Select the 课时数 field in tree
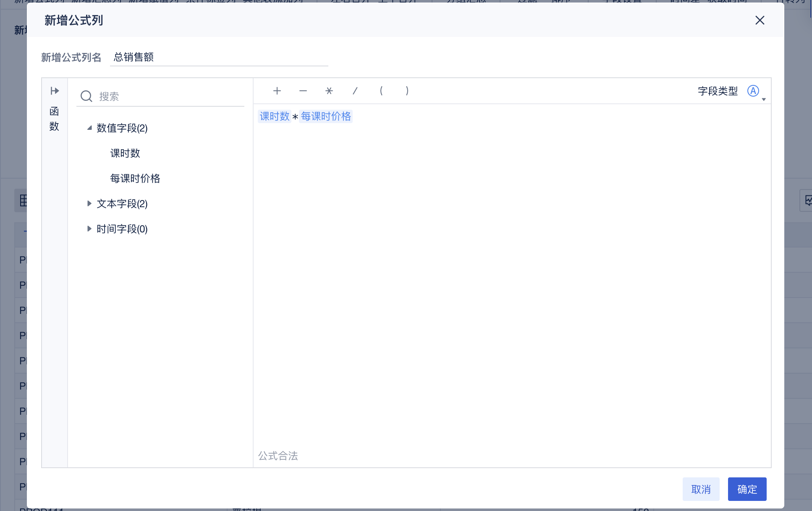Image resolution: width=812 pixels, height=511 pixels. pos(125,153)
